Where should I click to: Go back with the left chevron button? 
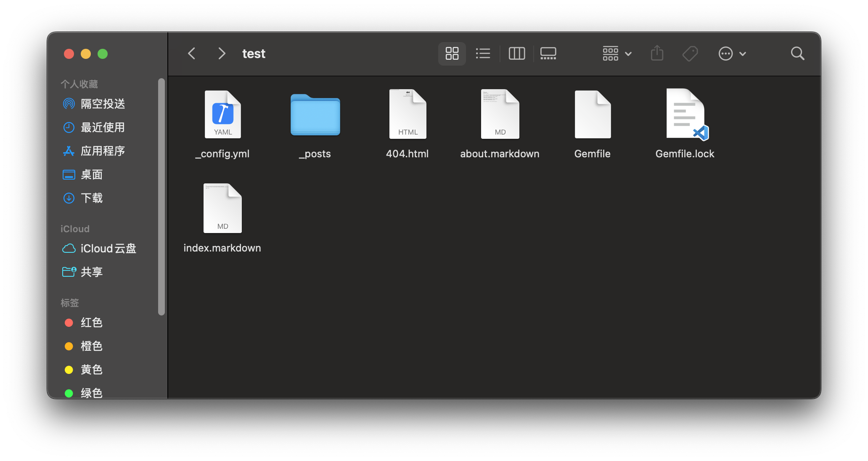192,53
